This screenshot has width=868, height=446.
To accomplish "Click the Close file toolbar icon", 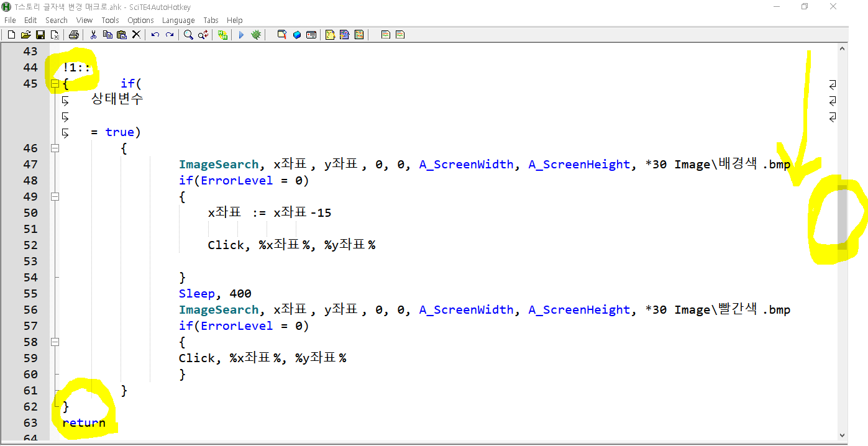I will (55, 35).
